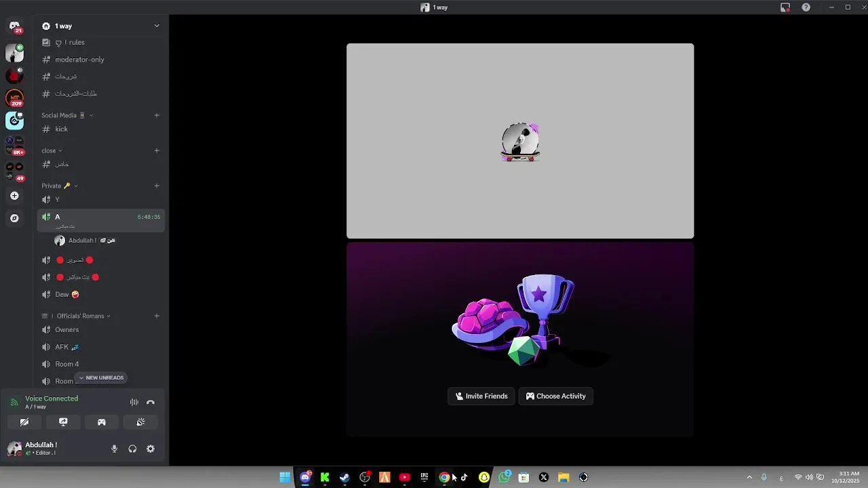Open volume control in system tray
The width and height of the screenshot is (868, 488).
click(x=809, y=477)
